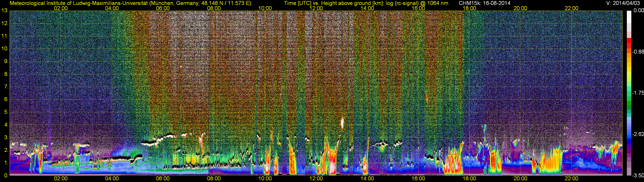Click the bottom axis 20:00 time label

521,179
